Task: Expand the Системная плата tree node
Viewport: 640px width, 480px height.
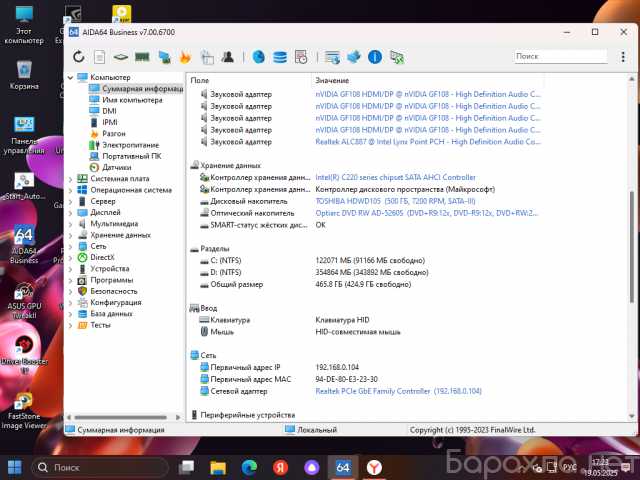Action: pyautogui.click(x=70, y=179)
